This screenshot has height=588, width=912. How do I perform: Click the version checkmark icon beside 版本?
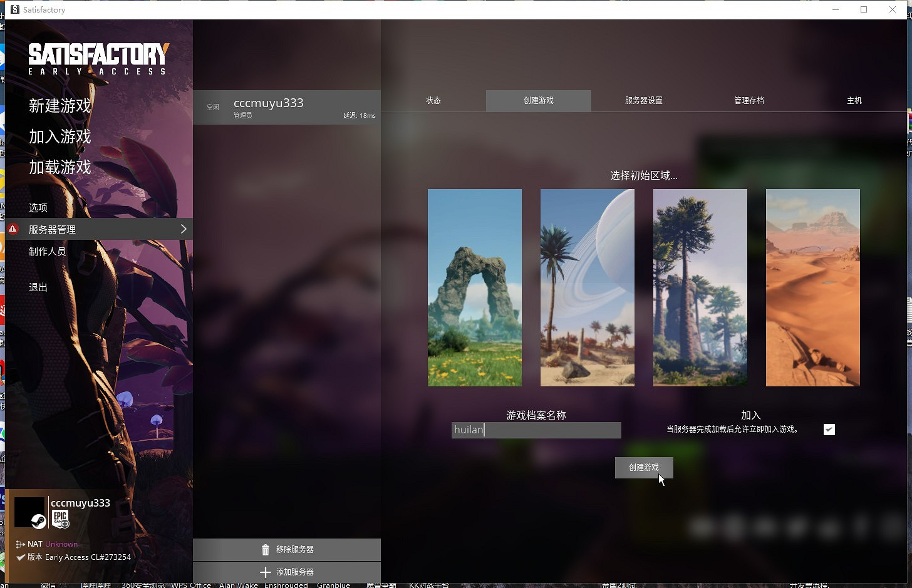click(21, 557)
